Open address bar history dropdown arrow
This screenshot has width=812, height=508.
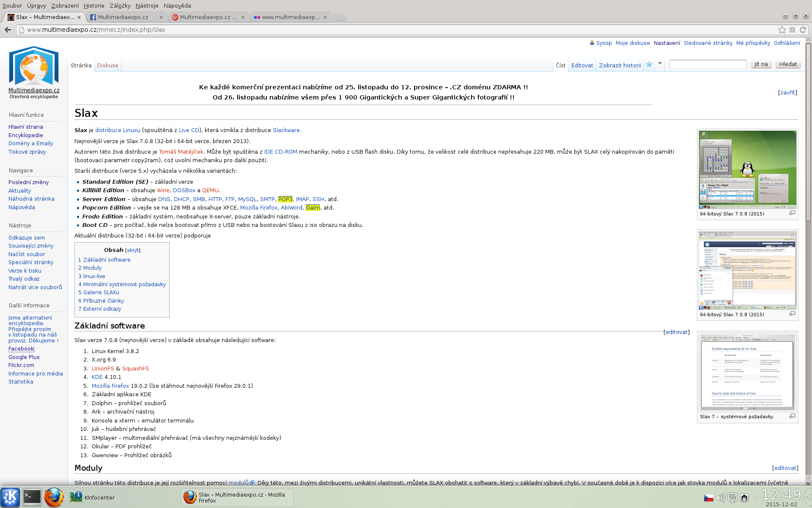(792, 30)
